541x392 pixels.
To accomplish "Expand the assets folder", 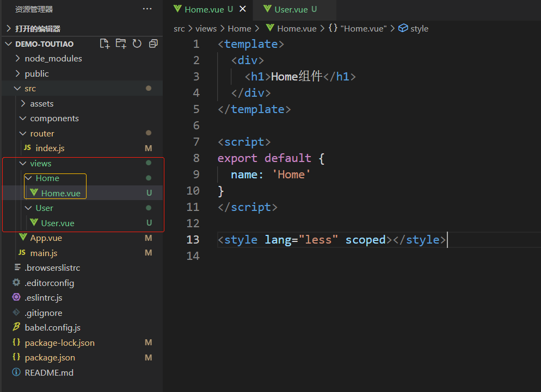I will 42,103.
